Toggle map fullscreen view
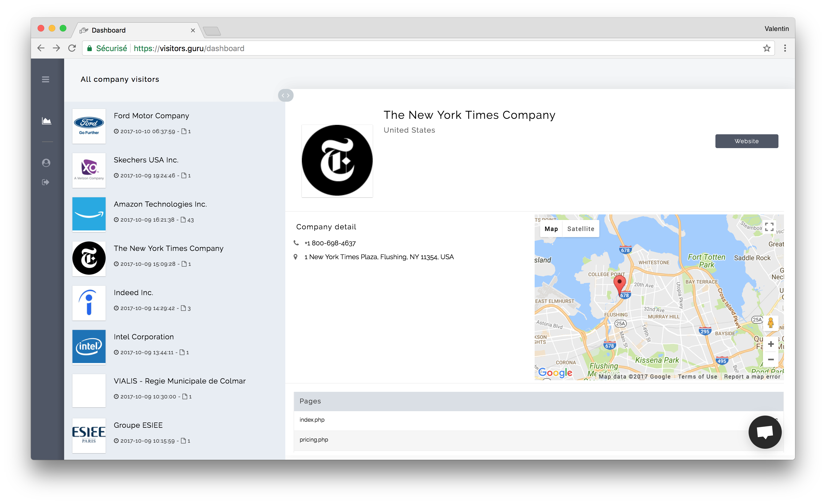The width and height of the screenshot is (826, 504). pyautogui.click(x=769, y=227)
